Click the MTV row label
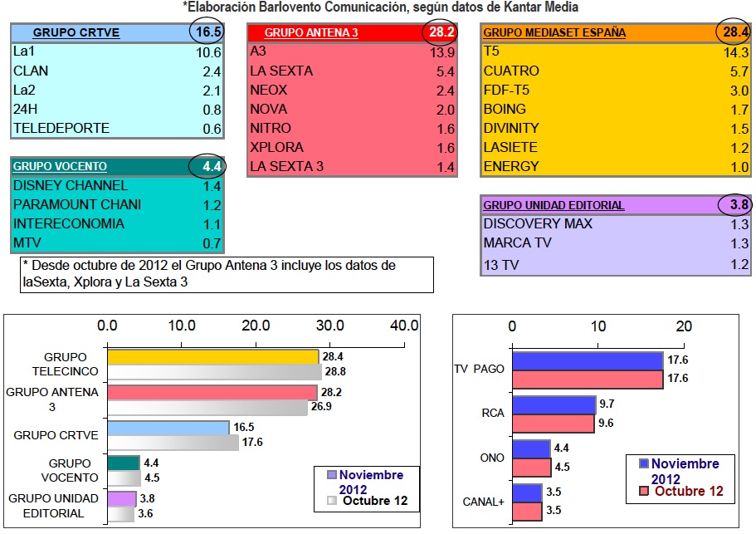Image resolution: width=756 pixels, height=534 pixels. pyautogui.click(x=27, y=243)
